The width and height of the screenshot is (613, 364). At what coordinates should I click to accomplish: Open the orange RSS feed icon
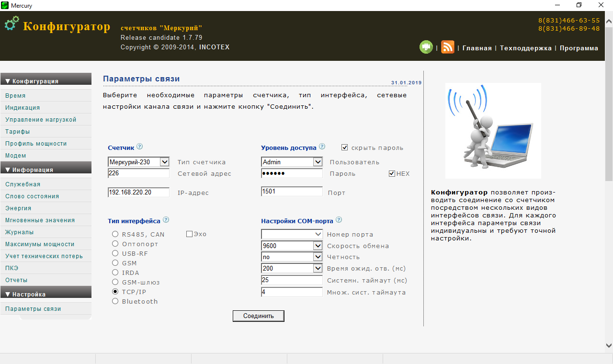tap(448, 47)
